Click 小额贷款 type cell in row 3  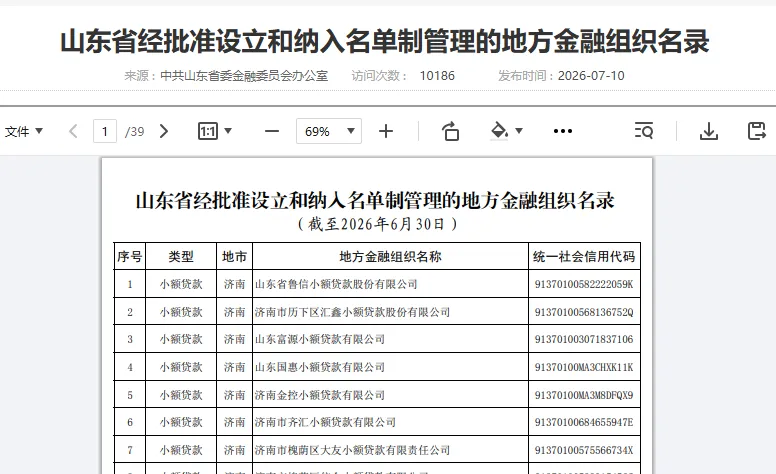pyautogui.click(x=181, y=339)
